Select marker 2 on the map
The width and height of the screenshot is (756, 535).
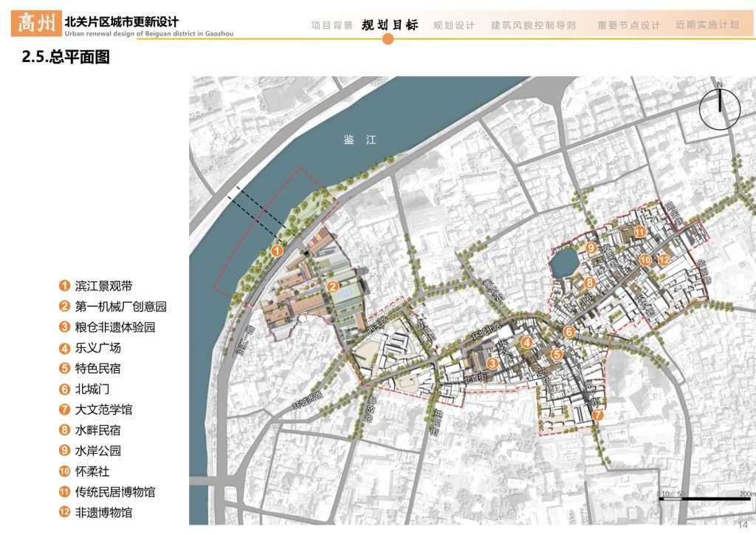tap(333, 287)
